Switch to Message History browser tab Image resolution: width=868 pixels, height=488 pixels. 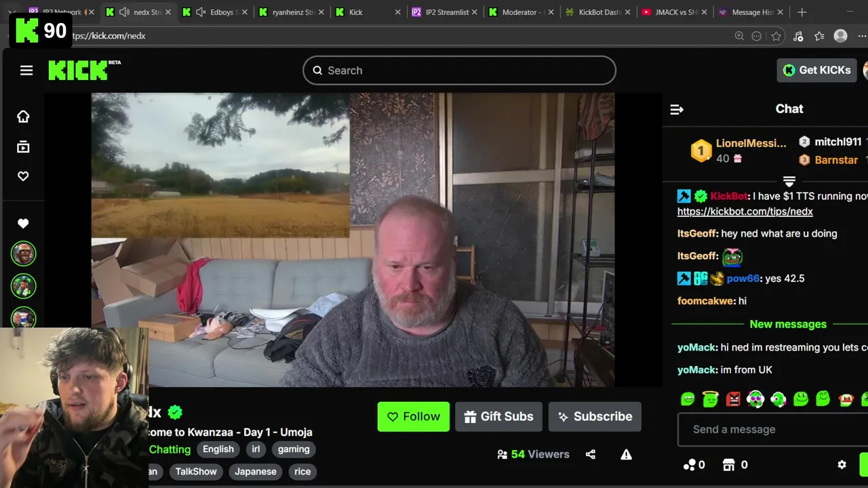click(752, 12)
